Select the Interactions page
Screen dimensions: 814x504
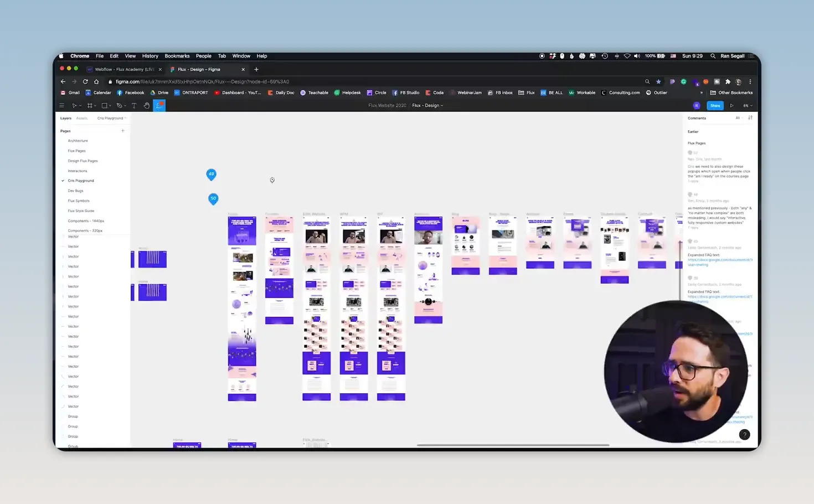(78, 171)
